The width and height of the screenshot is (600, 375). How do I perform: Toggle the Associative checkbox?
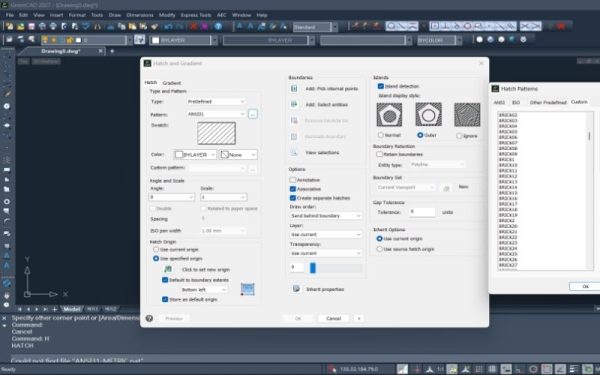(293, 189)
